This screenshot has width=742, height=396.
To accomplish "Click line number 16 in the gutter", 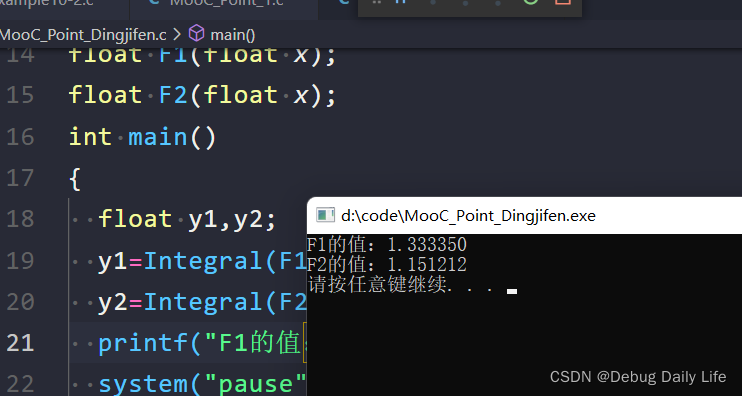I will [x=20, y=137].
